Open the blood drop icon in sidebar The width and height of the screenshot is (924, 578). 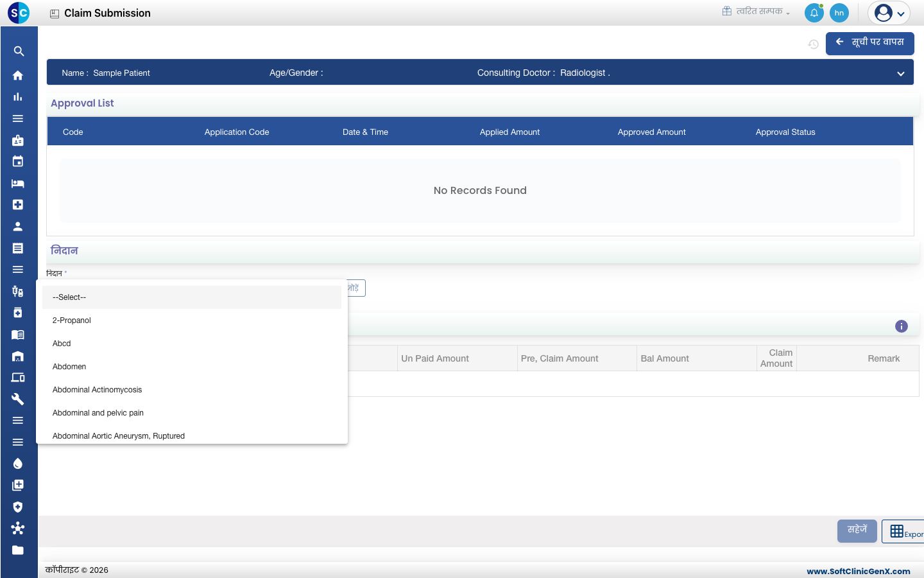click(x=18, y=464)
